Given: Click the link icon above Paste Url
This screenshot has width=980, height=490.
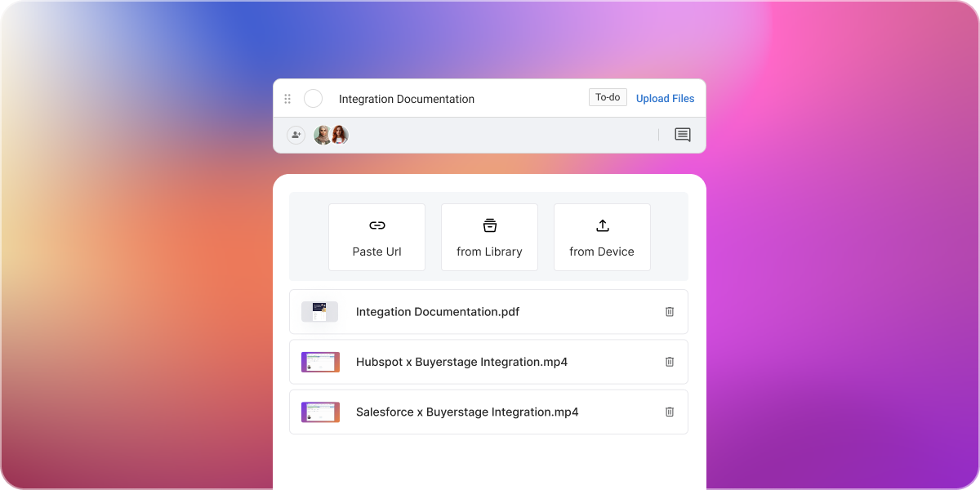Looking at the screenshot, I should click(x=376, y=225).
